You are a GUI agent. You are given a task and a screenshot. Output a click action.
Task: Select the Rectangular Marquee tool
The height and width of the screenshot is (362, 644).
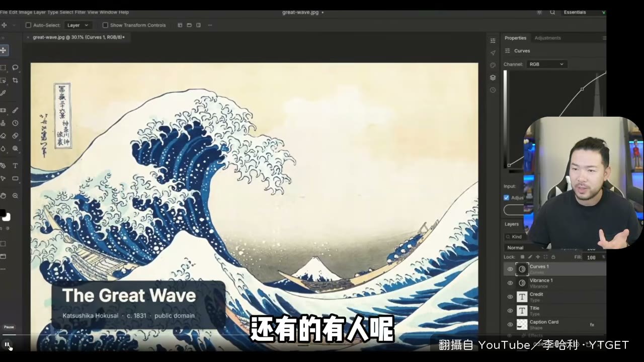[x=3, y=67]
